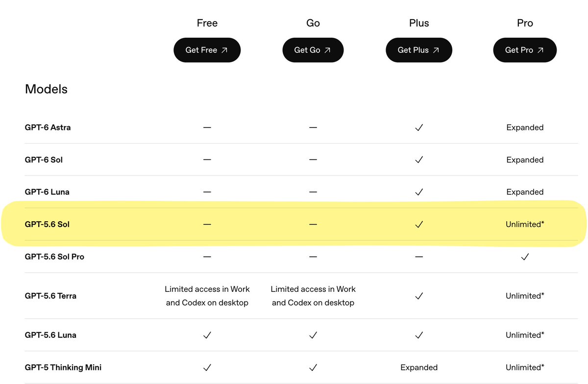Click the Plus checkmark for GPT-5.6 Sol
This screenshot has height=384, width=588.
coord(419,224)
